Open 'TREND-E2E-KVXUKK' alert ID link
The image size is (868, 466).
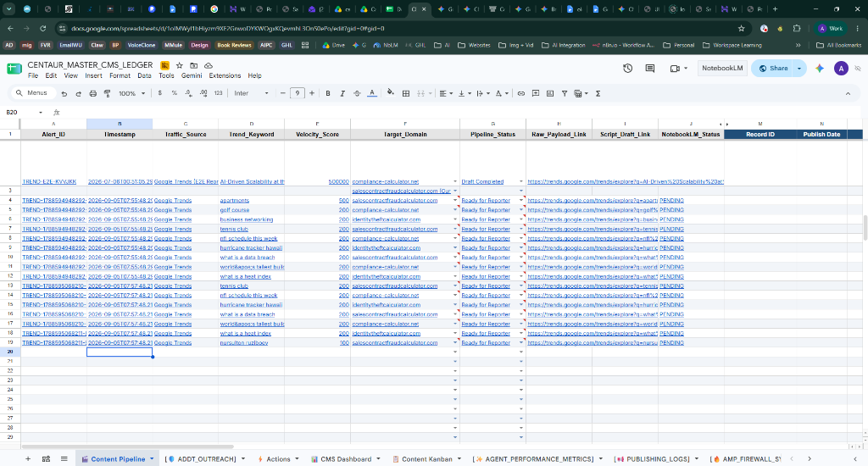pyautogui.click(x=49, y=181)
